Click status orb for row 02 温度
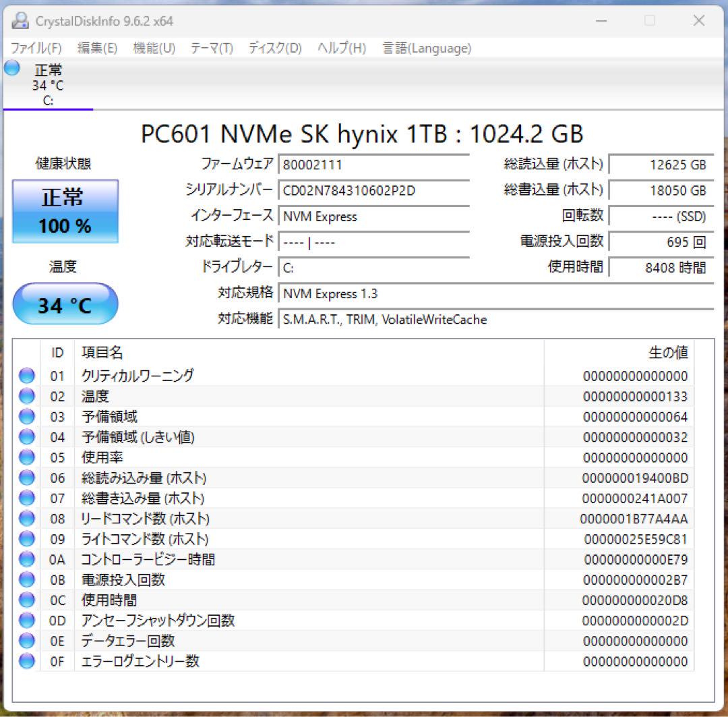The width and height of the screenshot is (728, 717). coord(27,396)
